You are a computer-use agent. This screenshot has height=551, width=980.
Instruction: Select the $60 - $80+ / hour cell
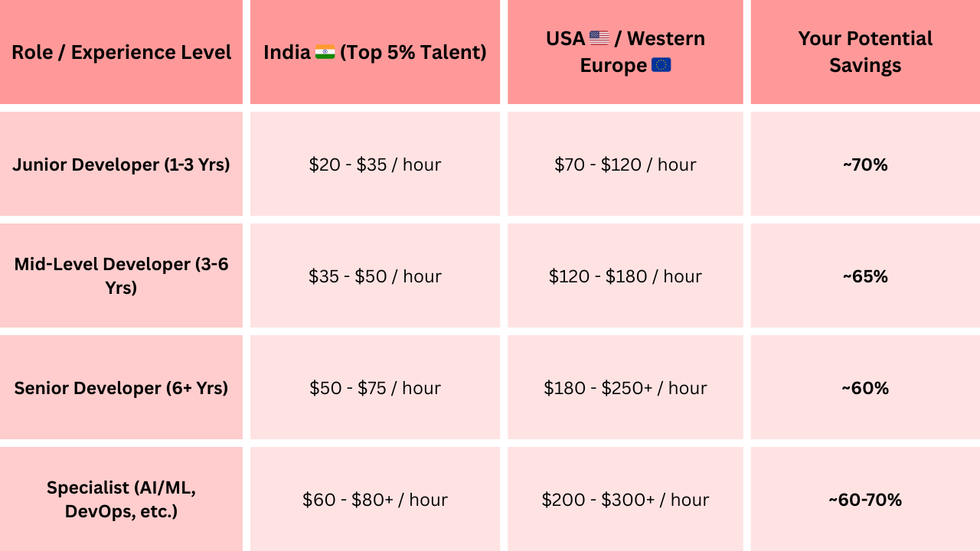click(375, 499)
